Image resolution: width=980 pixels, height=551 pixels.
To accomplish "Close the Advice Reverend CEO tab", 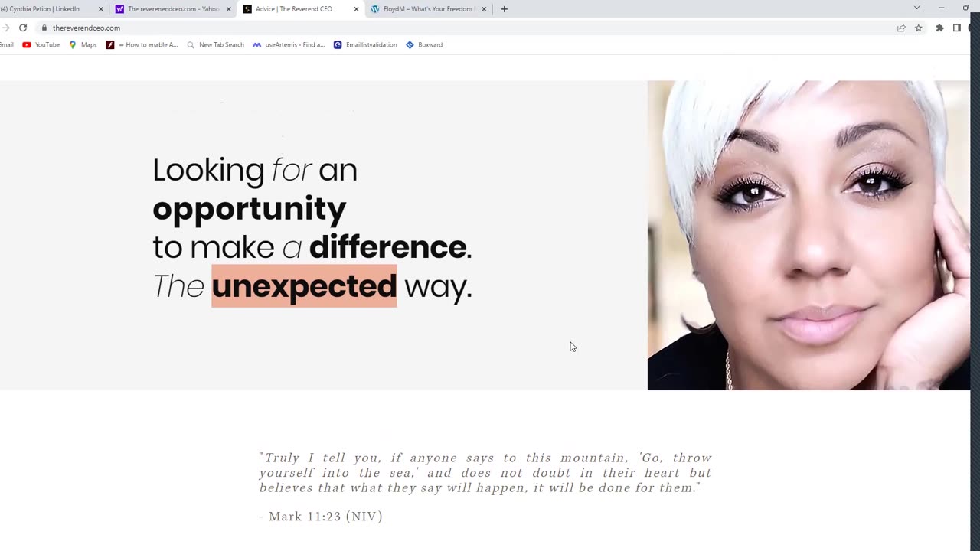I will point(356,9).
